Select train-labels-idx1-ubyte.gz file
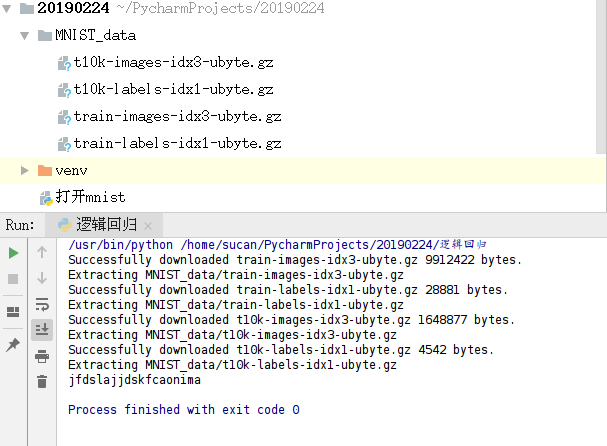The height and width of the screenshot is (446, 607). (177, 144)
